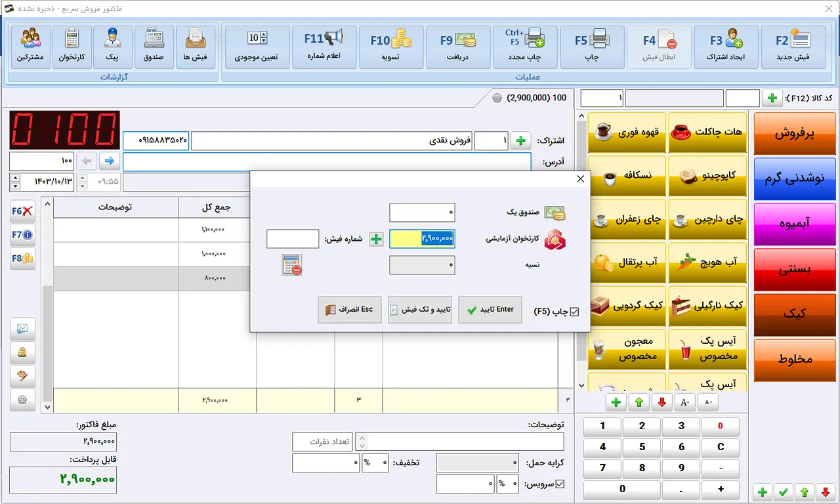Open F9 receive payment (دریافت)
The width and height of the screenshot is (840, 504).
pos(458,47)
